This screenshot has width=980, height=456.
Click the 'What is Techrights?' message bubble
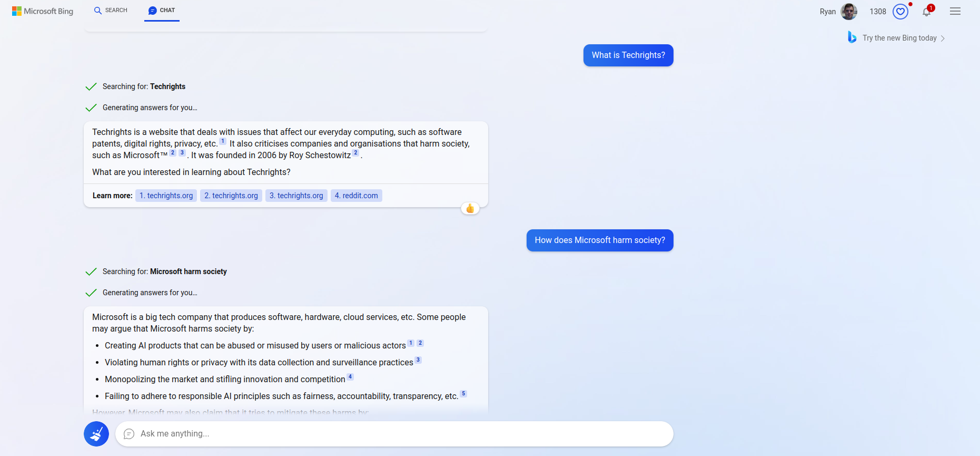628,55
